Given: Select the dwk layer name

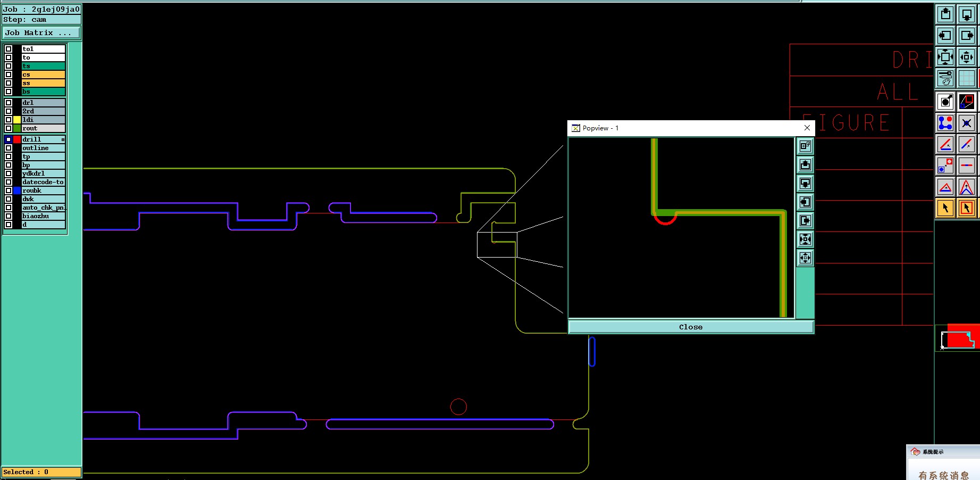Looking at the screenshot, I should (43, 199).
